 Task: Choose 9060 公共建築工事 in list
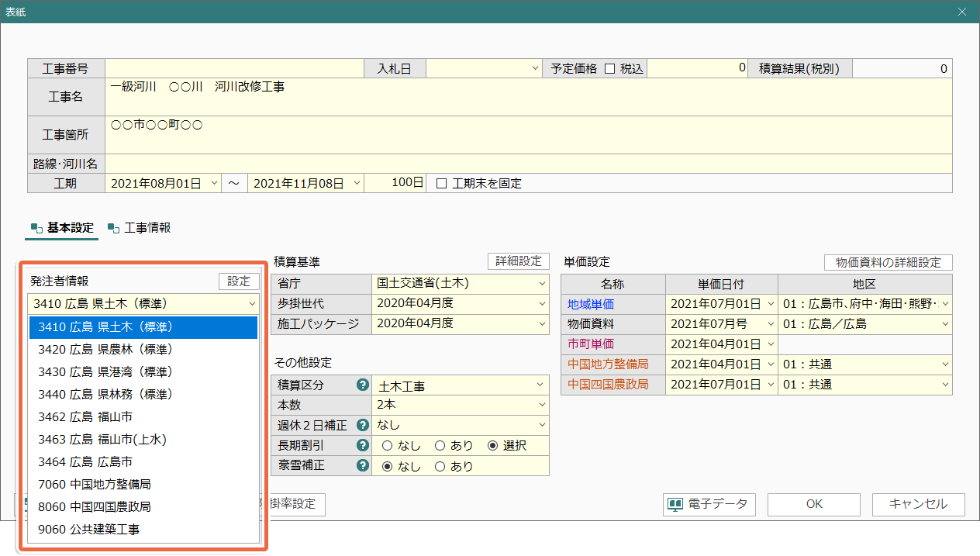143,530
